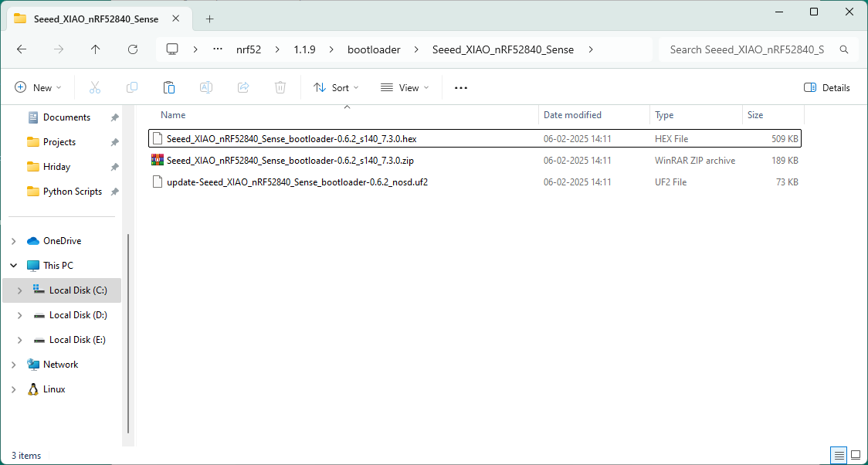Click the search magnifier icon
The width and height of the screenshot is (868, 465).
pos(843,49)
